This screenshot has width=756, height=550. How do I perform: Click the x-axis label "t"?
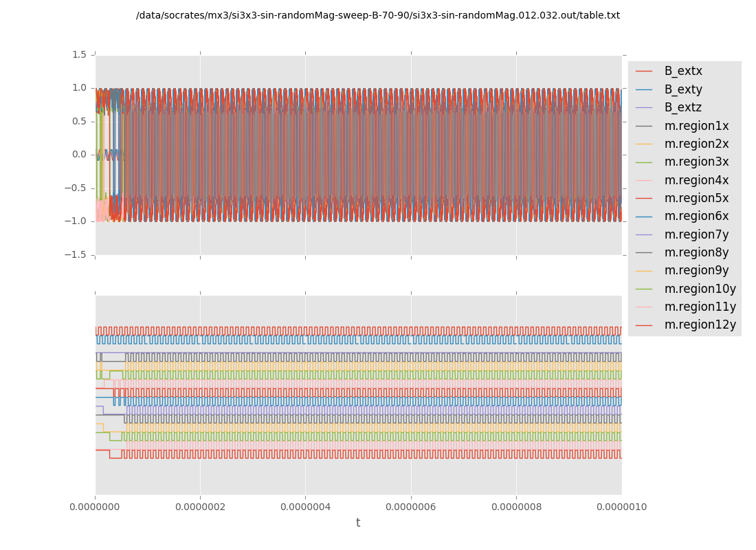coord(358,523)
